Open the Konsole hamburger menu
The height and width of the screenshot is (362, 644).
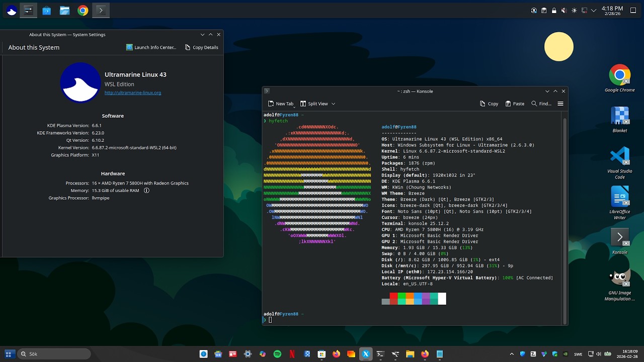pos(560,104)
